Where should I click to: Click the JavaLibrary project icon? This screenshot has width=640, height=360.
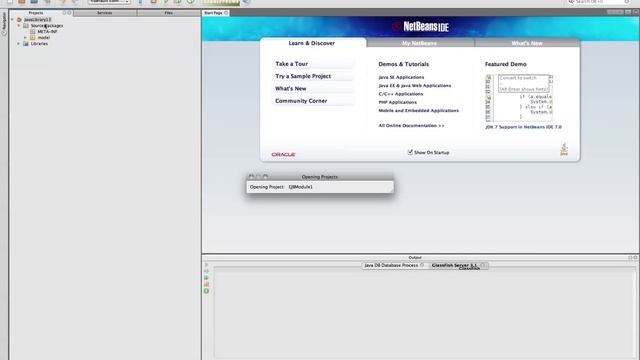tap(19, 20)
